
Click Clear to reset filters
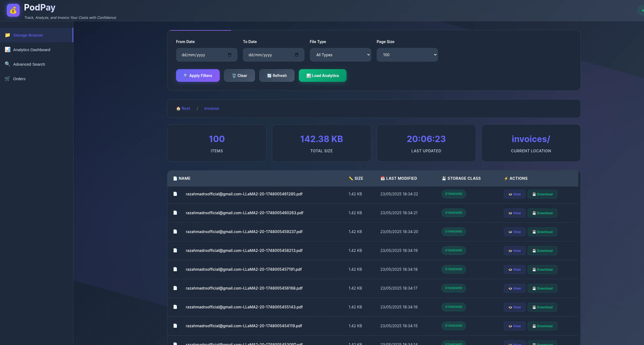coord(239,75)
